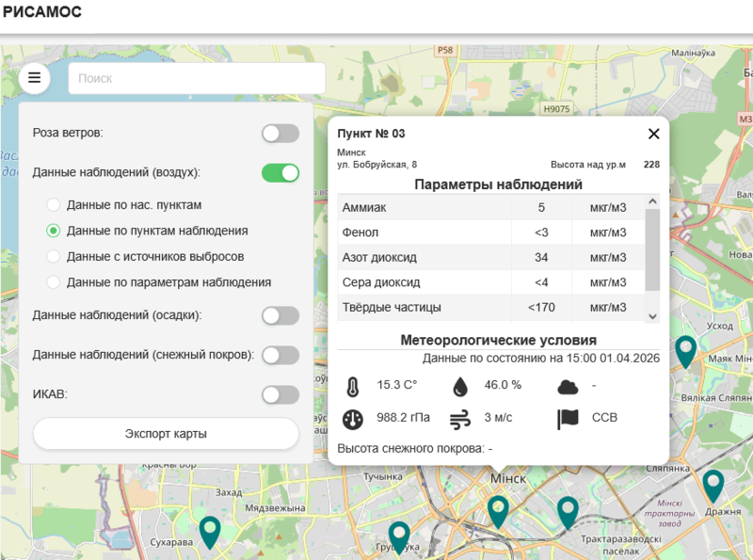Image resolution: width=753 pixels, height=560 pixels.
Task: Select map marker near Дражня
Action: [x=713, y=485]
